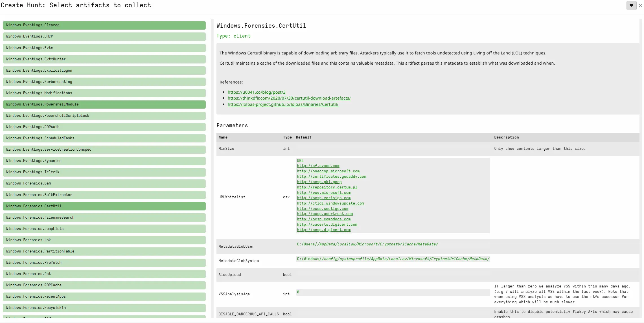Open the oneocsp.microsoft.com whitelist URL
Viewport: 644px width, 323px height.
[x=328, y=171]
